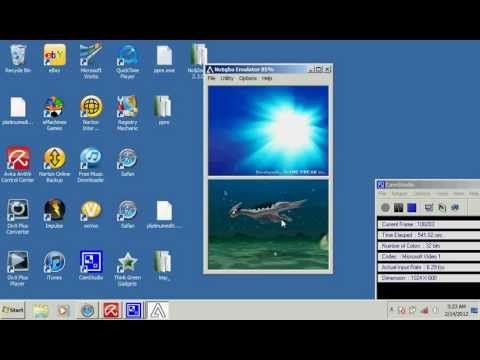Click the emulator's top game screen
Image resolution: width=480 pixels, height=360 pixels.
click(268, 131)
